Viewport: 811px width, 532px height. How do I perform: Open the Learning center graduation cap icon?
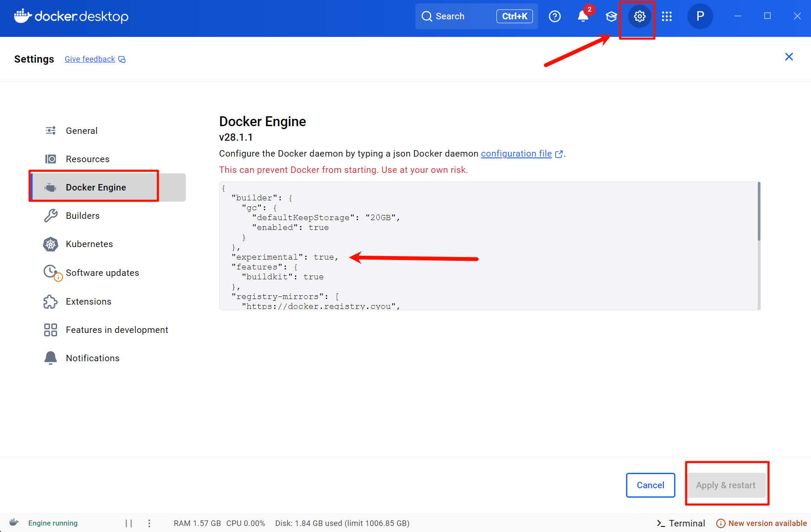tap(611, 16)
